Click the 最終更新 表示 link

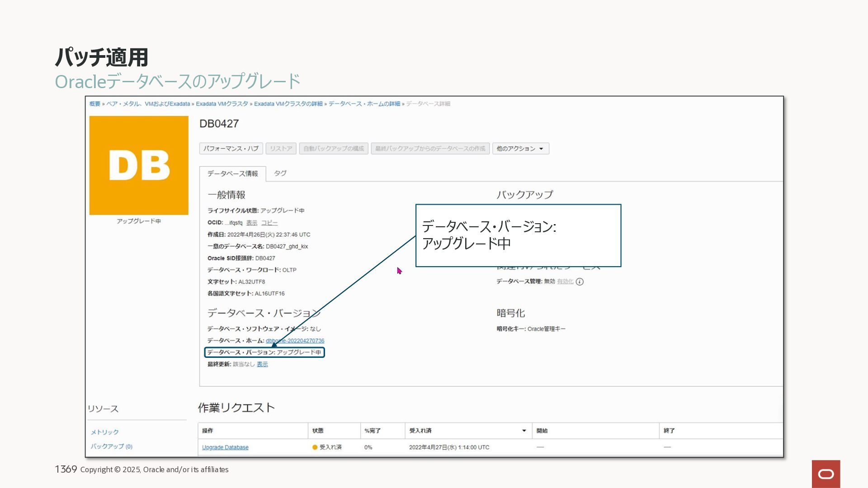coord(262,364)
